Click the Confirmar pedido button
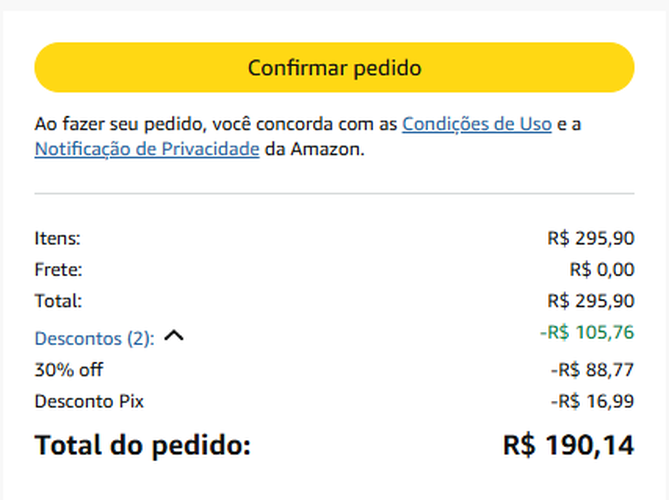This screenshot has height=500, width=669. (334, 68)
